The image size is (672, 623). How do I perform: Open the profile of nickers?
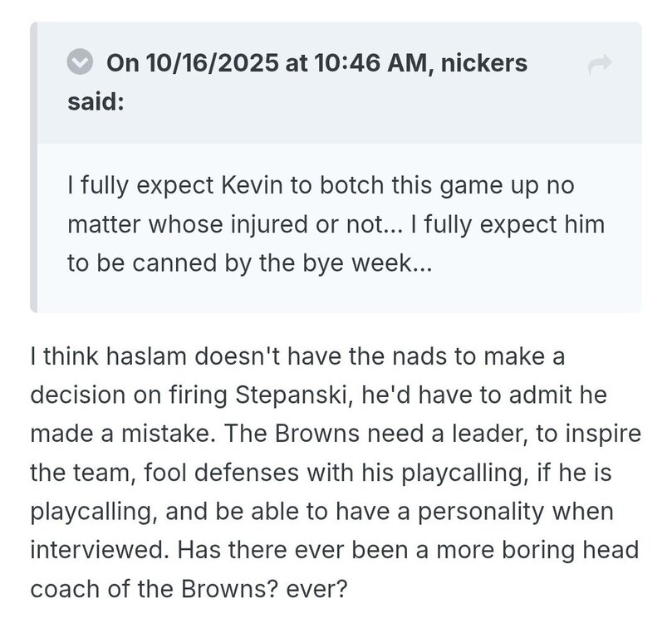[484, 63]
